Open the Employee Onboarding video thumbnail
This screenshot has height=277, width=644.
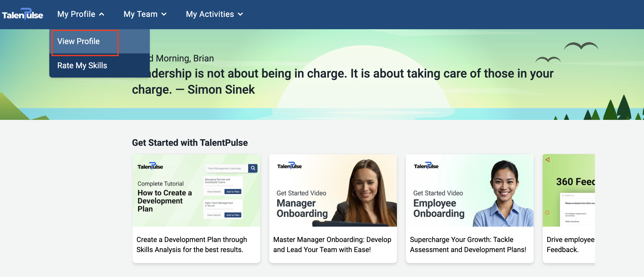tap(470, 191)
